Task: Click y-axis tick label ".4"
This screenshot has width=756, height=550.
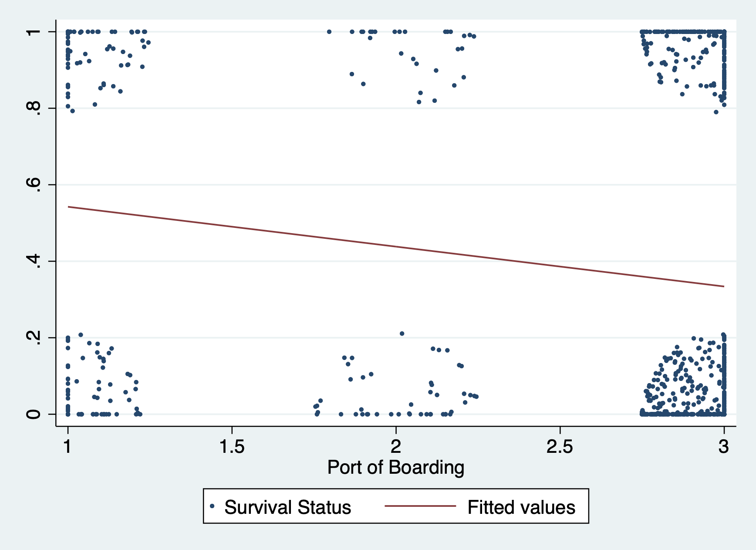Action: click(34, 261)
